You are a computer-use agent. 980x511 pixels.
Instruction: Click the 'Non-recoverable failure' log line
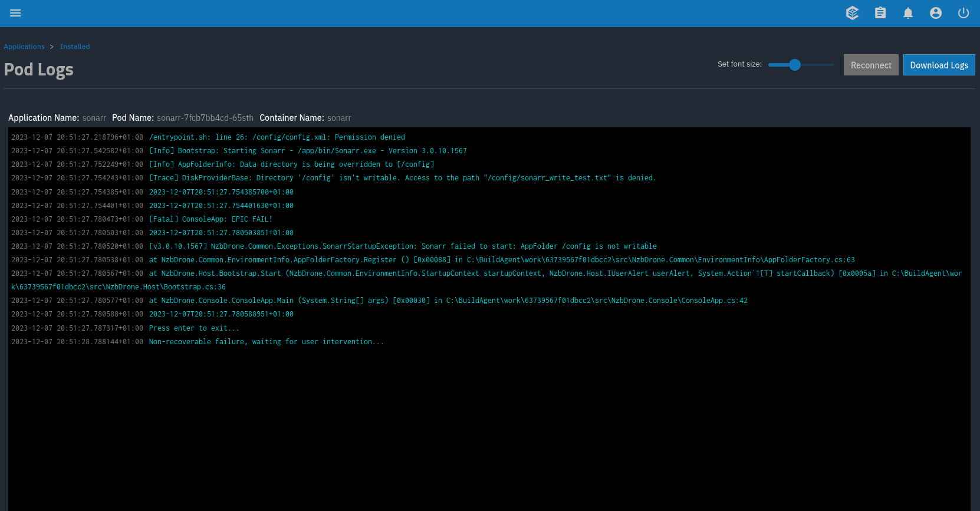[x=266, y=342]
